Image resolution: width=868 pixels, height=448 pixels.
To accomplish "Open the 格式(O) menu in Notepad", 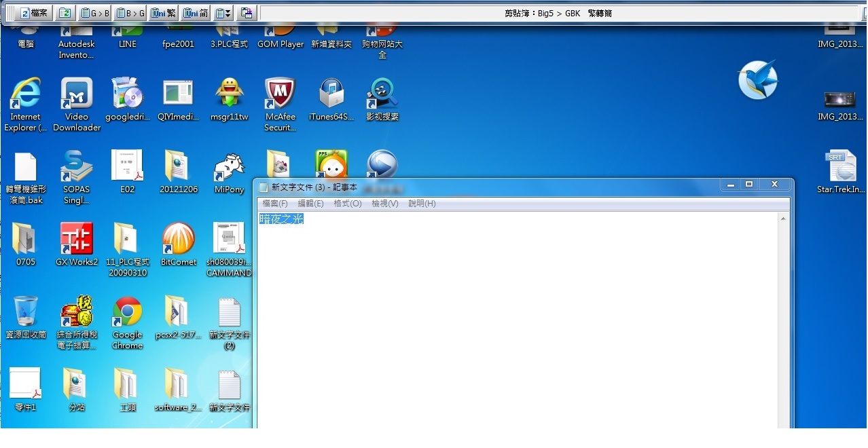I will [x=347, y=204].
